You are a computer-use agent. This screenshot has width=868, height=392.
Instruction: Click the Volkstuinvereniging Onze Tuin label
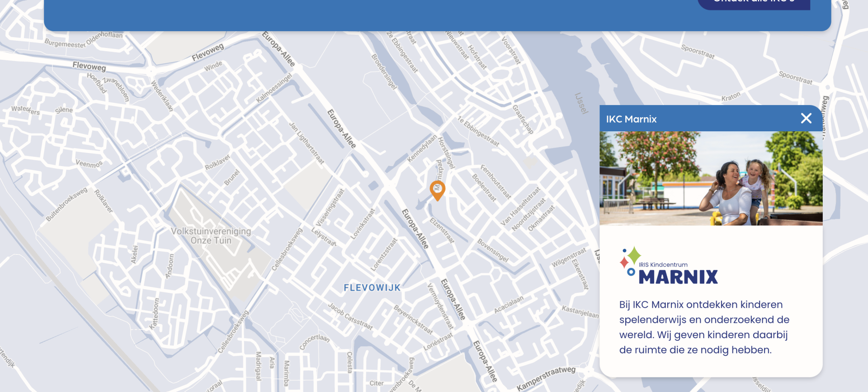[x=211, y=236]
